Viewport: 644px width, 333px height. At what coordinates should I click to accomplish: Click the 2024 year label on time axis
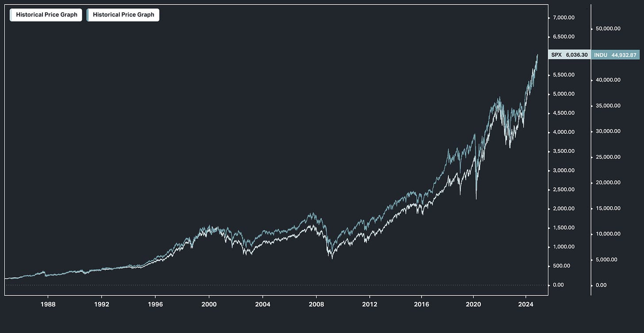tap(525, 304)
